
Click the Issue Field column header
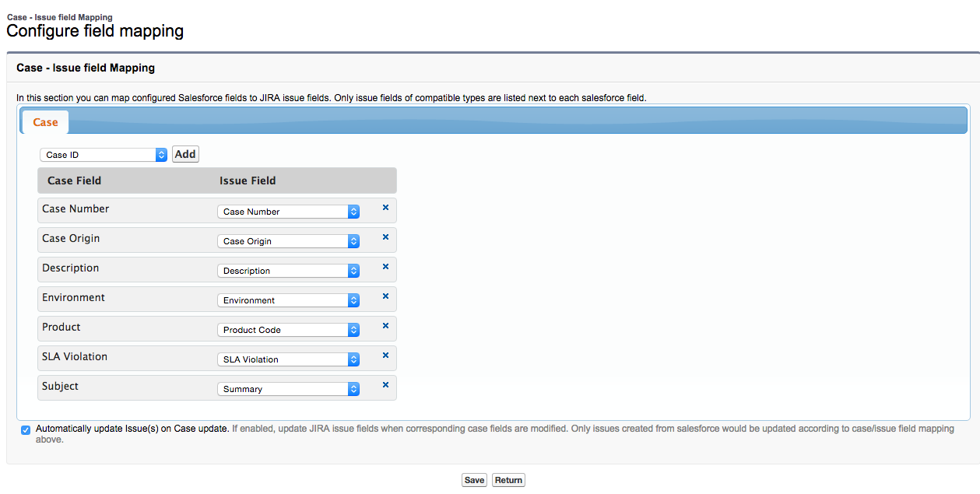248,180
